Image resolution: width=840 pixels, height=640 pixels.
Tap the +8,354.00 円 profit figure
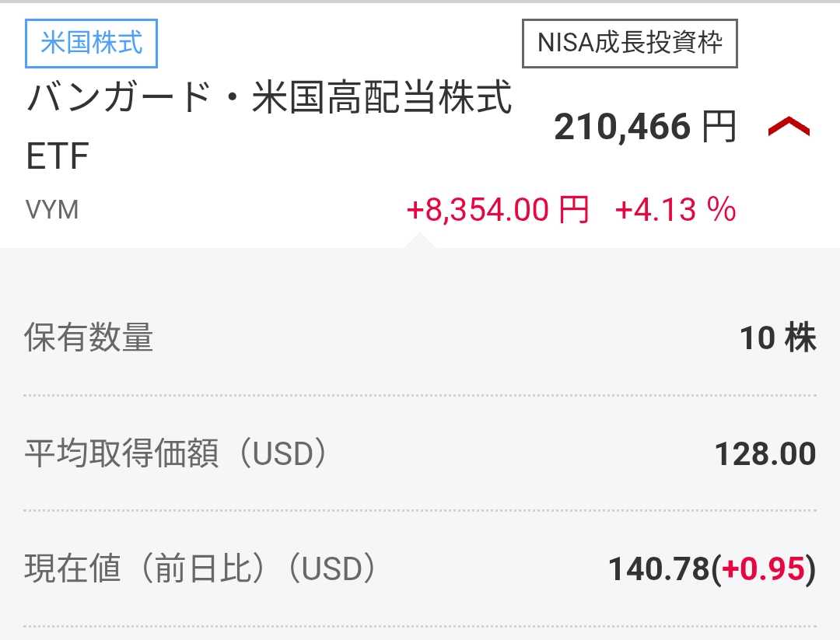click(497, 210)
